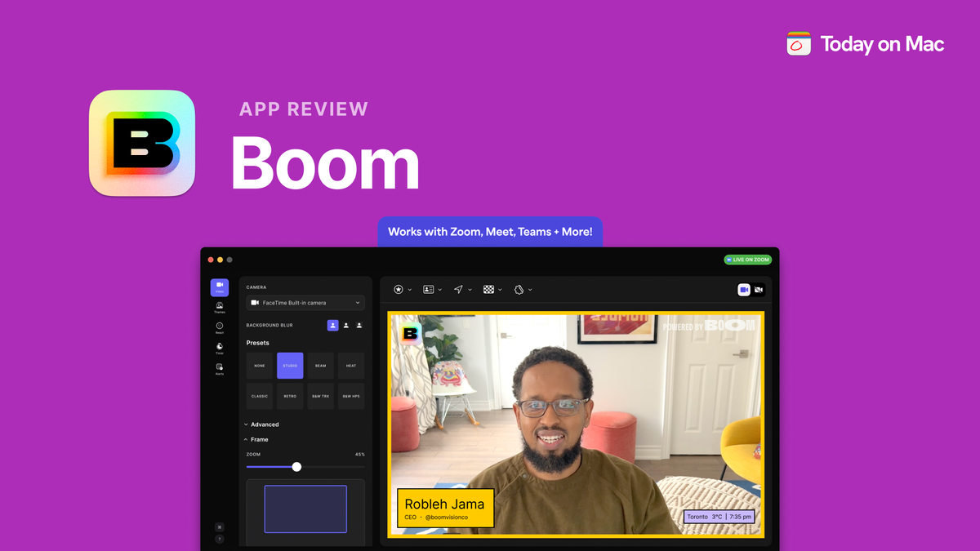Image resolution: width=980 pixels, height=551 pixels.
Task: Click the large Boom title text
Action: click(x=325, y=162)
